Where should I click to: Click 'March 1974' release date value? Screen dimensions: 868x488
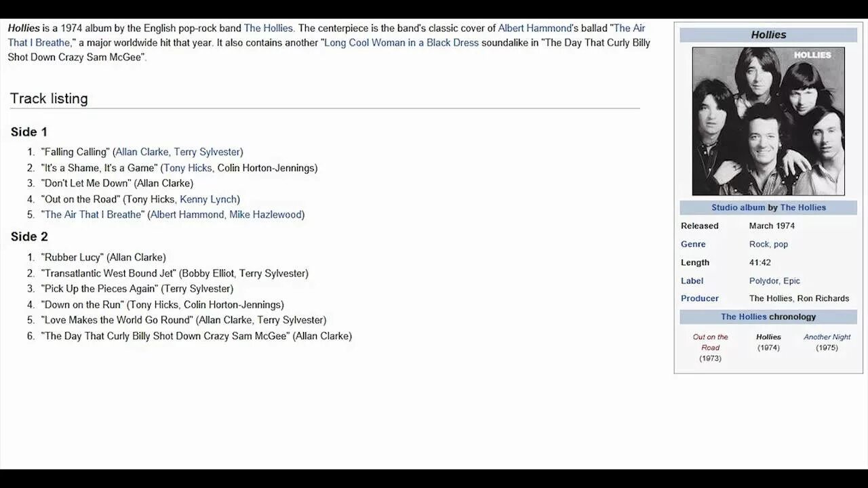772,226
